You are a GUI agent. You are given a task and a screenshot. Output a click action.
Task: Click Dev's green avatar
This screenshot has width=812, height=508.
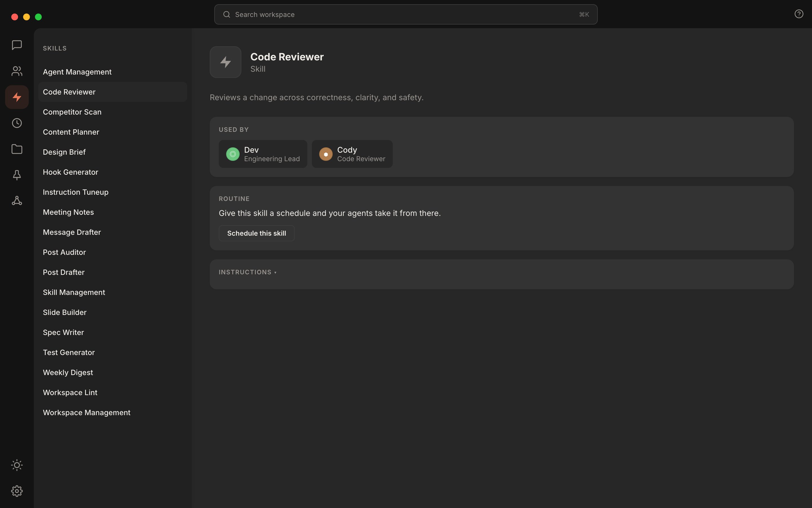[x=233, y=154]
